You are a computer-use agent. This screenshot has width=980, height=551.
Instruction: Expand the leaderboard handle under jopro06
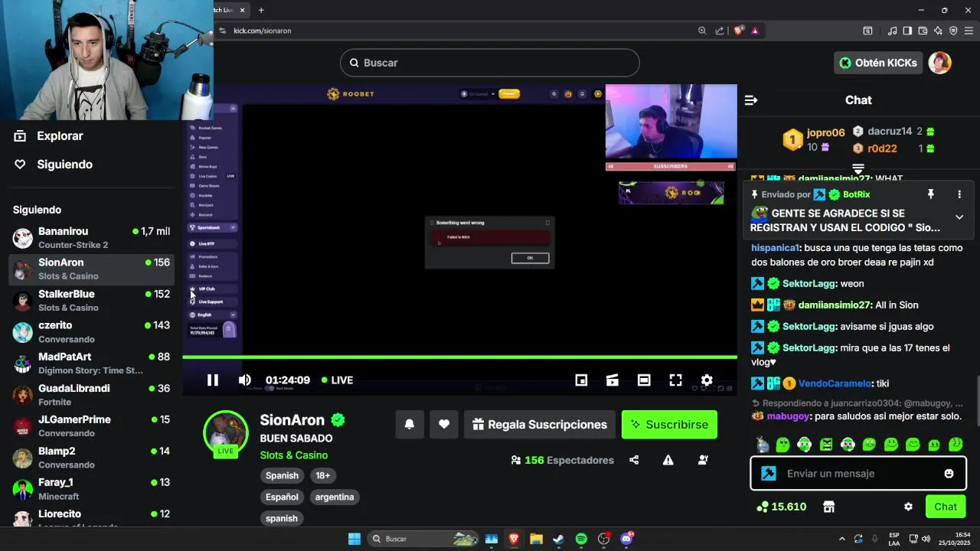click(858, 168)
